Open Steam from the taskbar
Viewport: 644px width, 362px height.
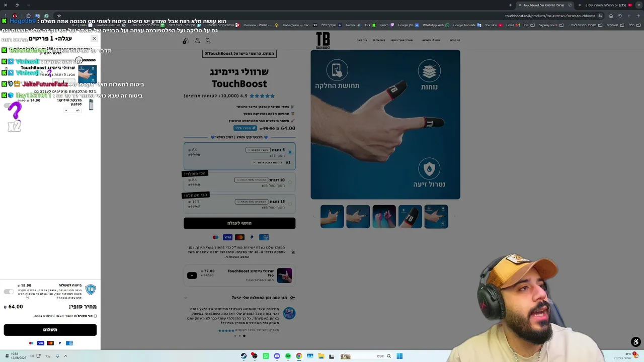[x=244, y=356]
